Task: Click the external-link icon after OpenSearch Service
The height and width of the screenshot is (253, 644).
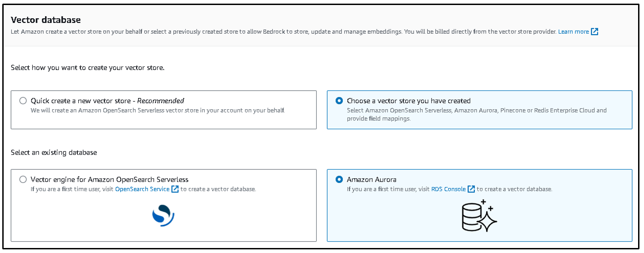Action: pos(175,189)
